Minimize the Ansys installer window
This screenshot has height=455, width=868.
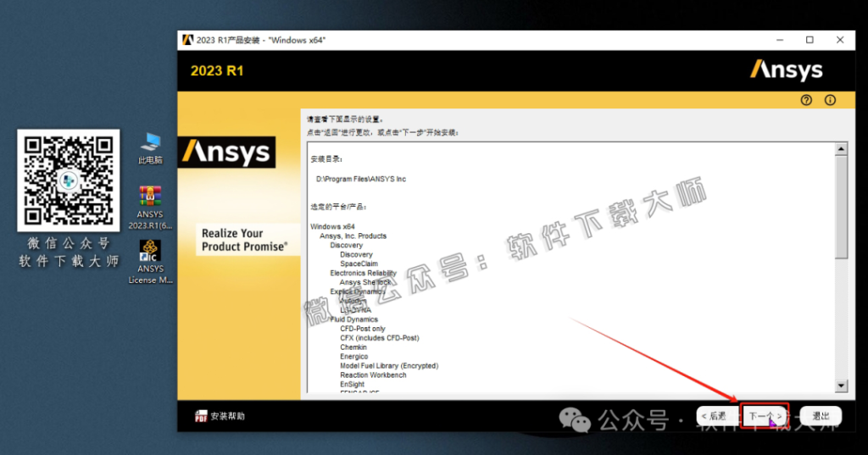coord(780,40)
